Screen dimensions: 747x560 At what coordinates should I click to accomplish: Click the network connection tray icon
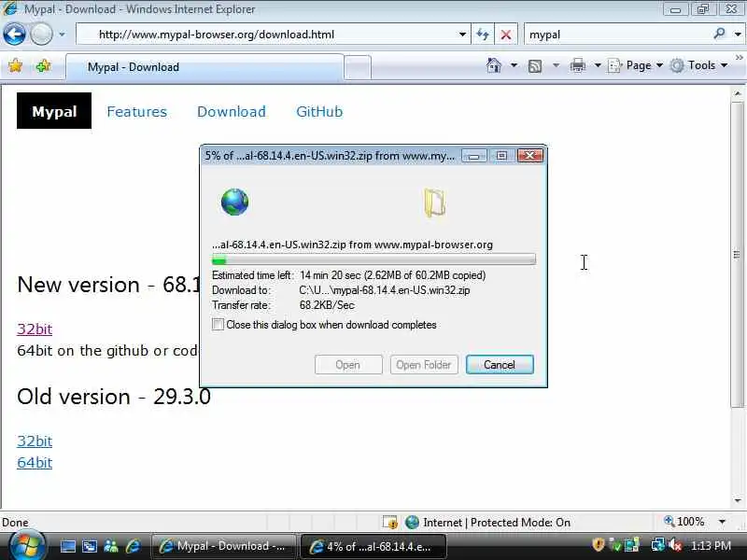(658, 544)
